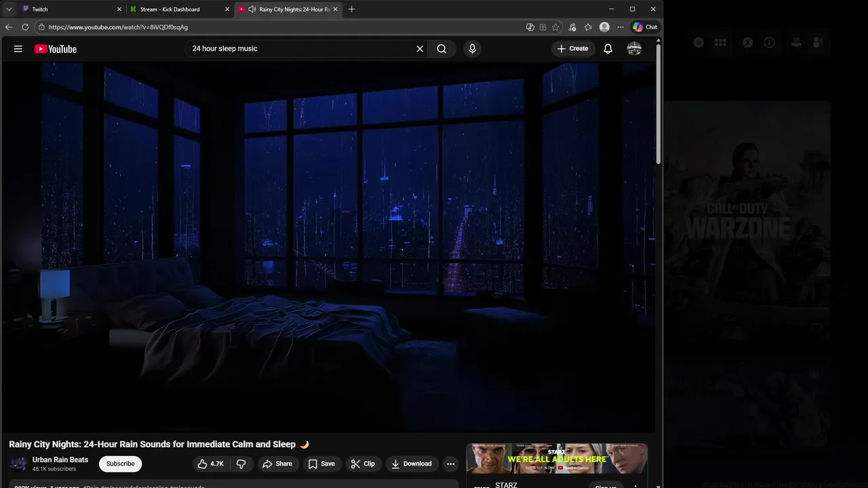Click the browser address bar URL

(119, 27)
